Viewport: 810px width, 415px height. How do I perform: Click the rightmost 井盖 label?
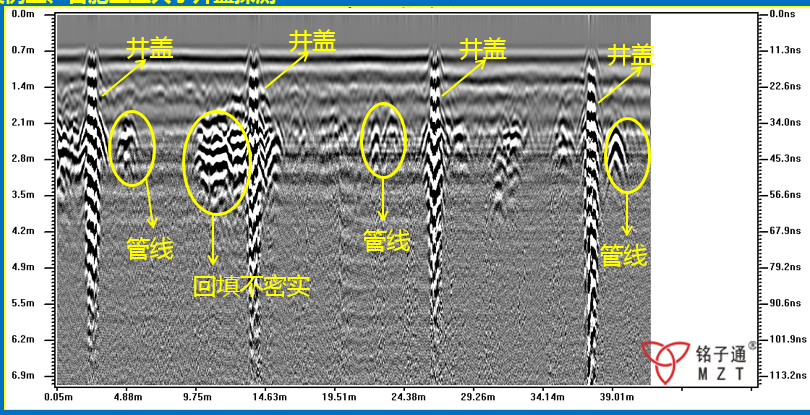(631, 55)
